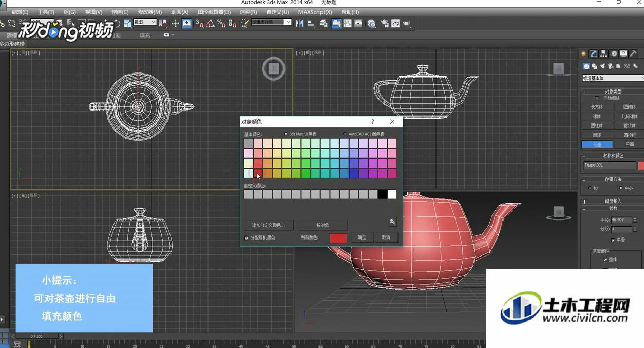
Task: Click the 按对象 button
Action: point(323,225)
